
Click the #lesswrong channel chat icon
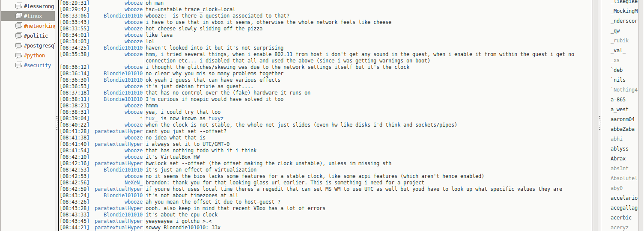coord(18,6)
